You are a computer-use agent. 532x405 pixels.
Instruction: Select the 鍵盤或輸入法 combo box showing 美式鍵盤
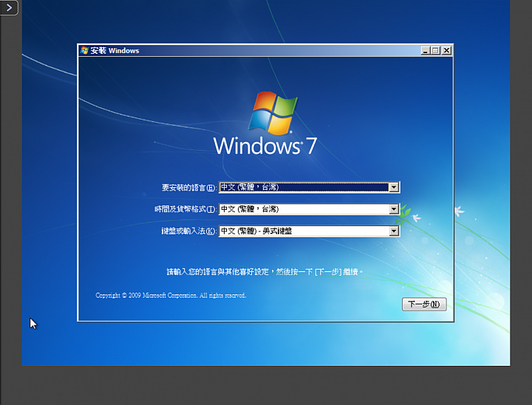[x=309, y=231]
